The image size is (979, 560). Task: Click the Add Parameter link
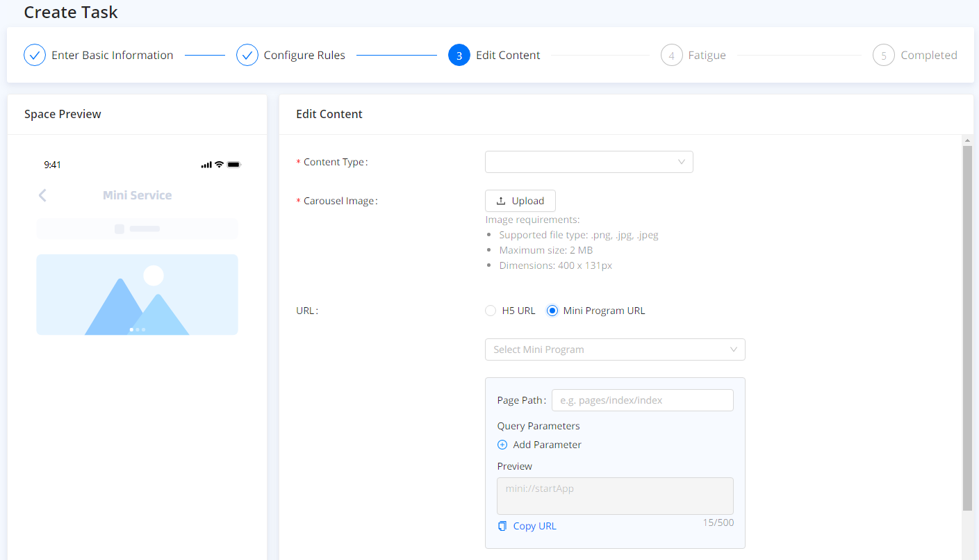[547, 445]
